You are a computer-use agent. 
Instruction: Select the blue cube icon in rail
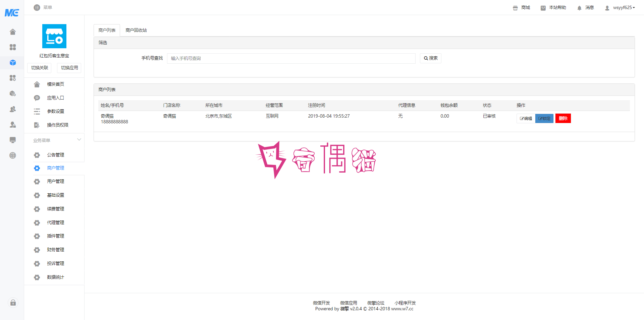click(x=13, y=63)
